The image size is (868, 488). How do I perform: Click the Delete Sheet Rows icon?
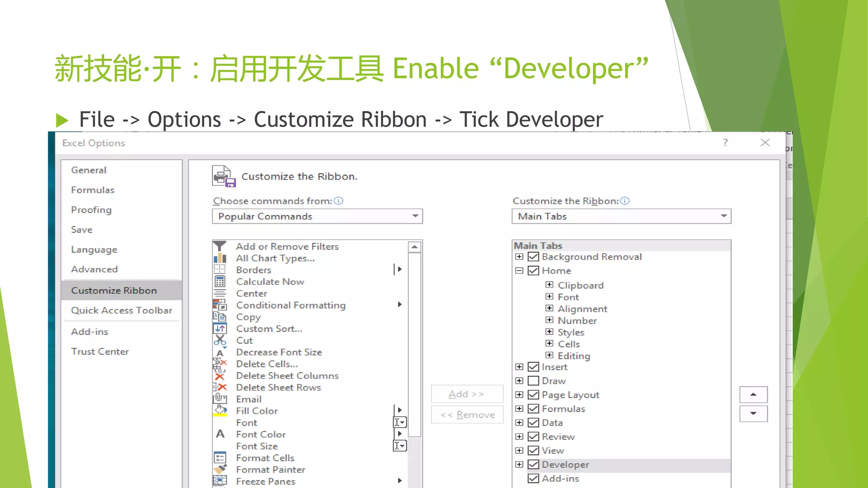(x=220, y=387)
